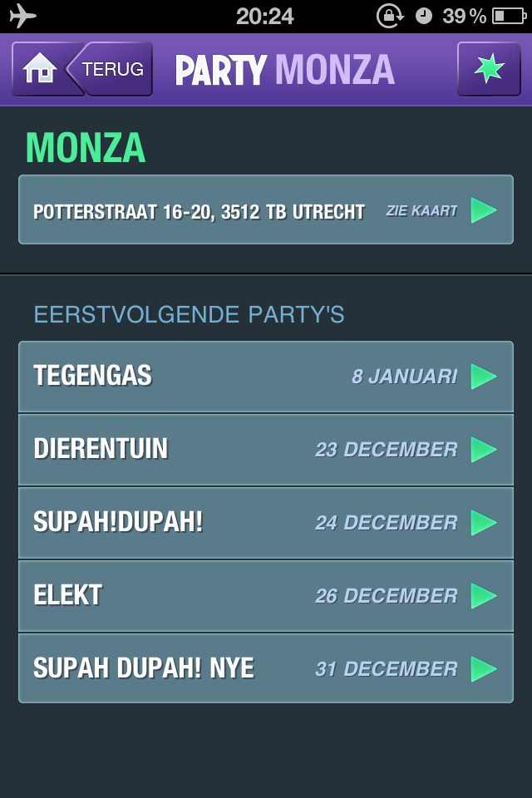Go back with the TERUG button

(x=111, y=69)
